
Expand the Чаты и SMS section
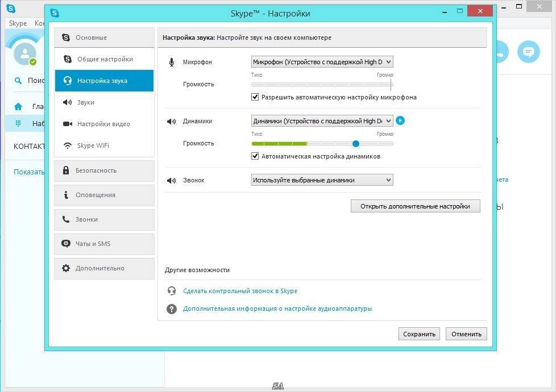104,244
